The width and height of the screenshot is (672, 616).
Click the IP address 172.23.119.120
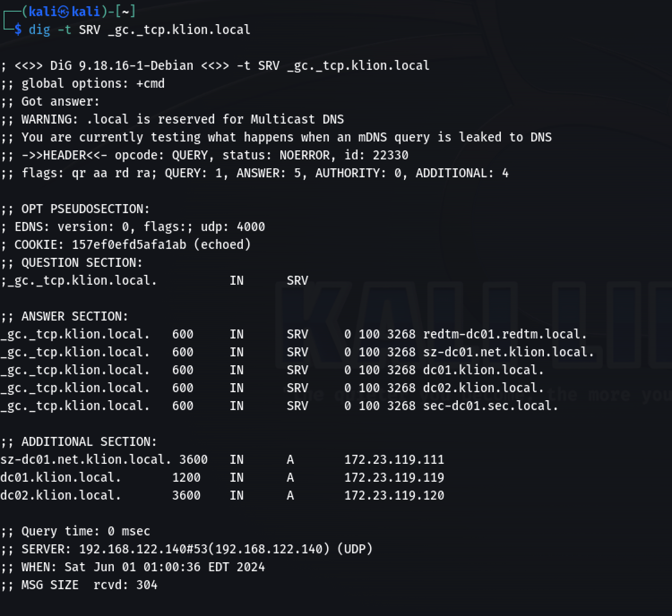coord(394,496)
